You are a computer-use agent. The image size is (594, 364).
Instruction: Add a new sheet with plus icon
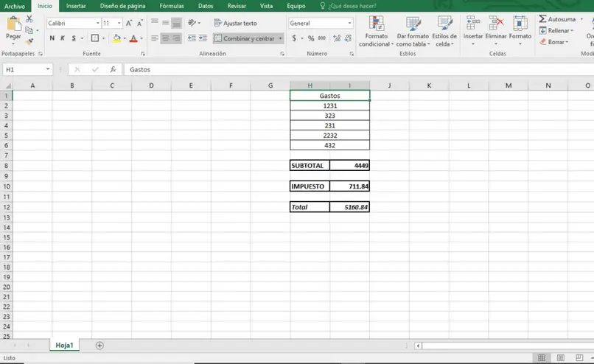pyautogui.click(x=99, y=346)
